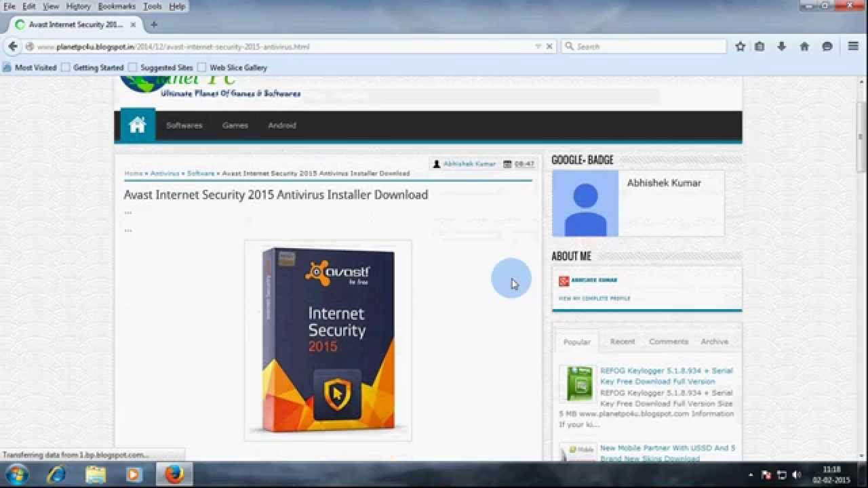Image resolution: width=868 pixels, height=488 pixels.
Task: Stop loading with the X in address bar
Action: [x=549, y=46]
